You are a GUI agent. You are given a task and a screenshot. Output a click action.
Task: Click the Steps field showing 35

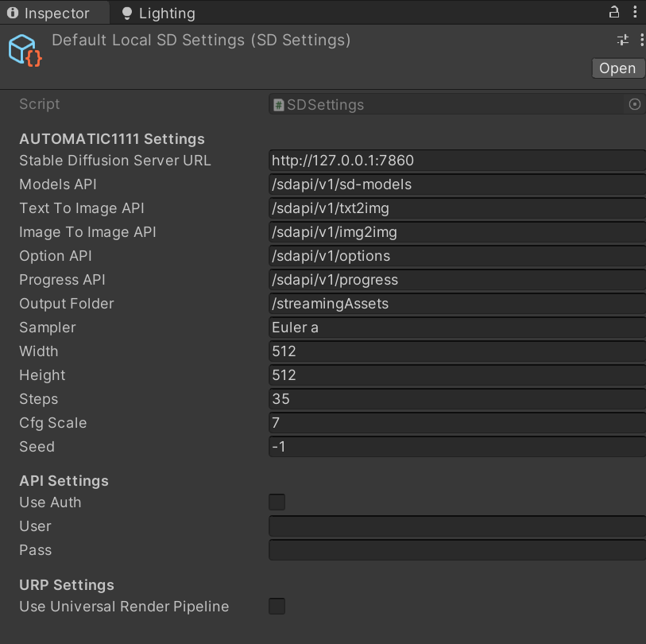pos(458,399)
